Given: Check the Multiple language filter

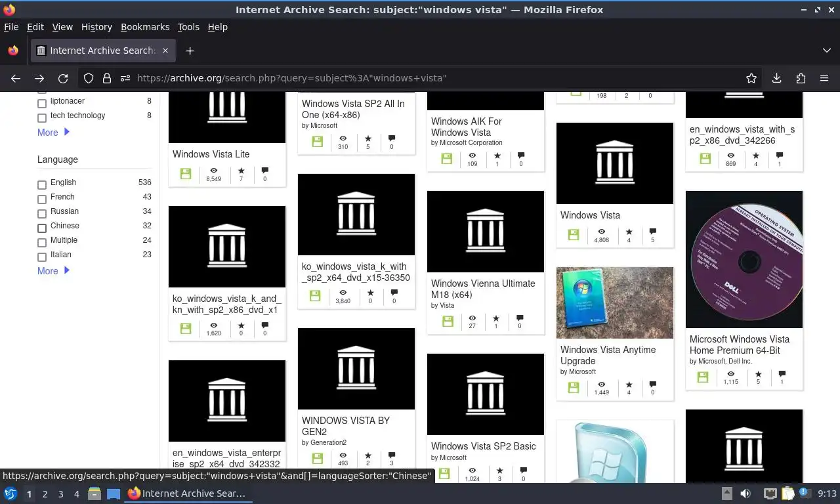Looking at the screenshot, I should 42,243.
